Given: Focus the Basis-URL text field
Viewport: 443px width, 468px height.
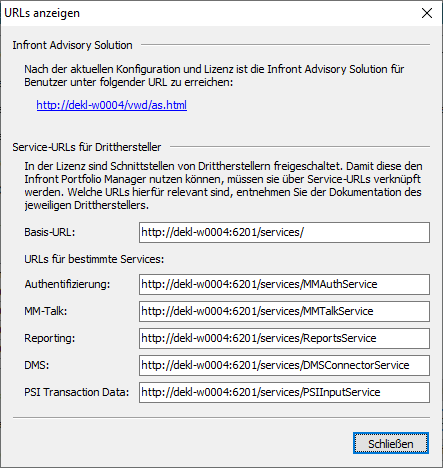Looking at the screenshot, I should point(284,232).
